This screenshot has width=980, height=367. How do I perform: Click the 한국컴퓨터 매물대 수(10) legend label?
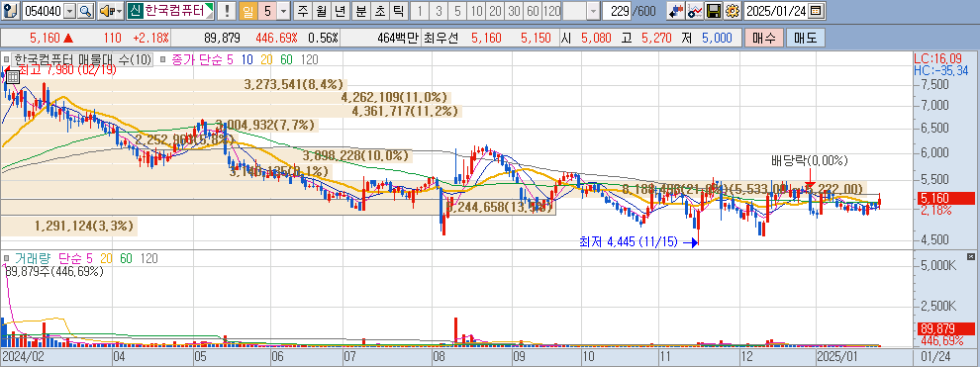pos(82,60)
